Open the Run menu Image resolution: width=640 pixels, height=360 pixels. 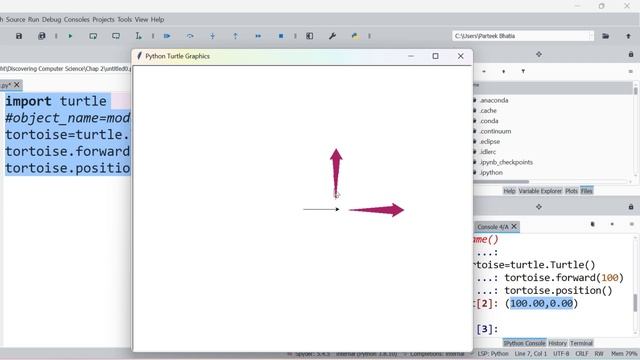pyautogui.click(x=33, y=20)
